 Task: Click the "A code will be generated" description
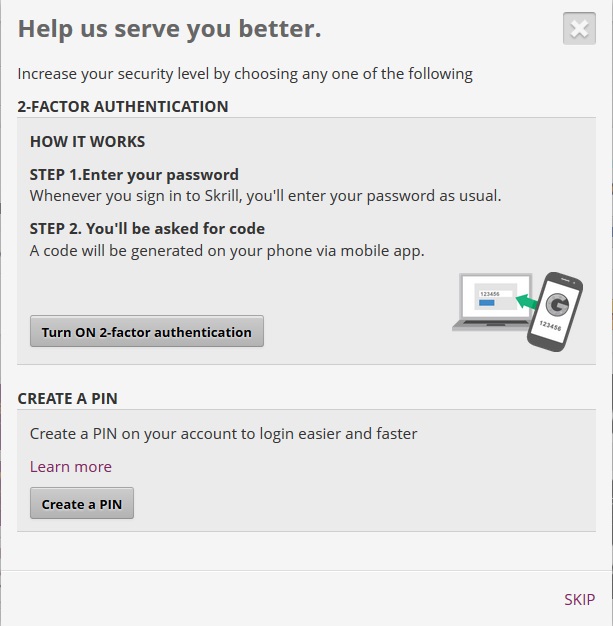coord(227,250)
